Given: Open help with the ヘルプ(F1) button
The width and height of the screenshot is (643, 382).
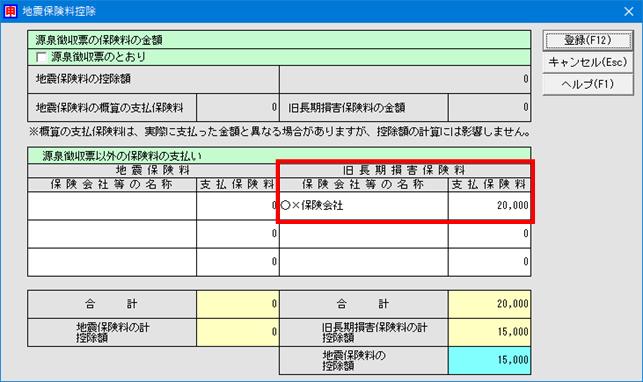Looking at the screenshot, I should click(588, 84).
